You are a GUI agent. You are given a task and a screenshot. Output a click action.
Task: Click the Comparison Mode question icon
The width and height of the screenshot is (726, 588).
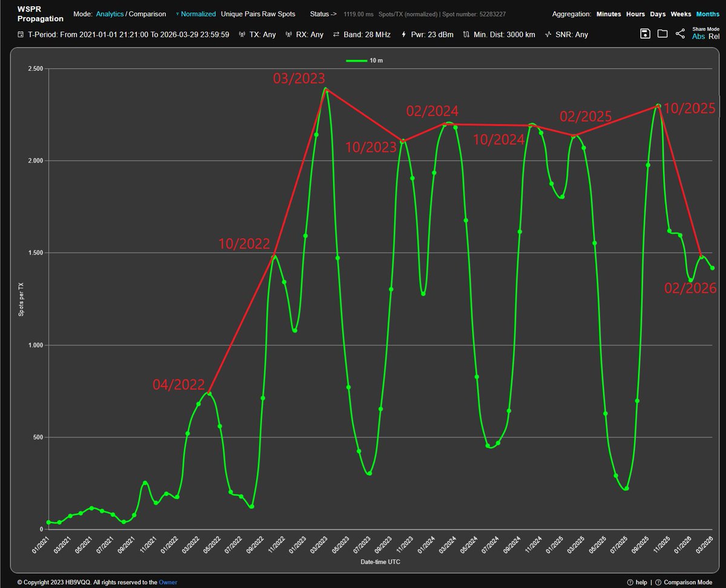coord(658,582)
